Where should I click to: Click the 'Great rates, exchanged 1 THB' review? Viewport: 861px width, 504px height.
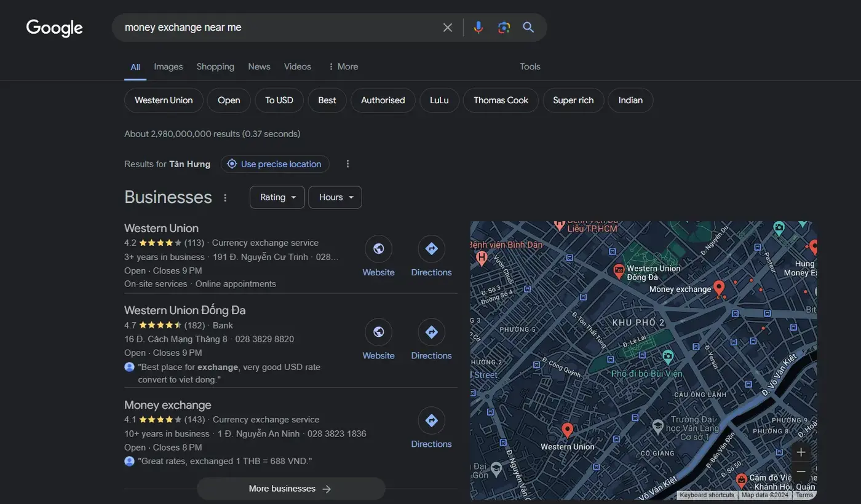[225, 461]
